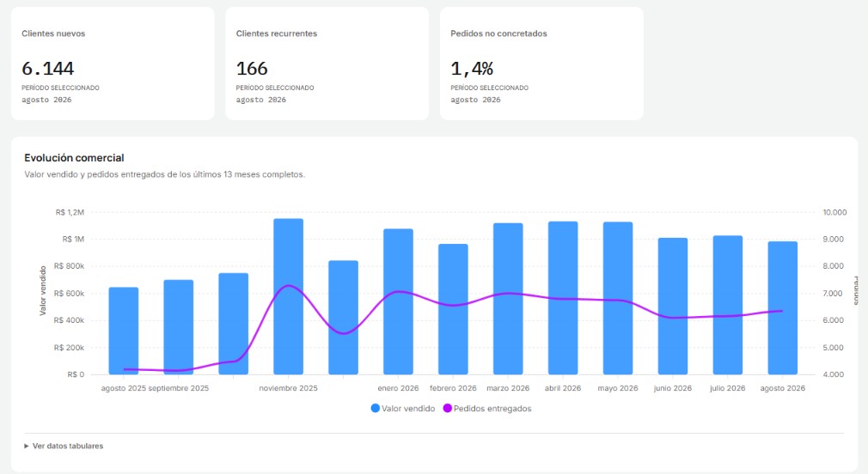Select the noviembre 2025 bar

pyautogui.click(x=289, y=296)
